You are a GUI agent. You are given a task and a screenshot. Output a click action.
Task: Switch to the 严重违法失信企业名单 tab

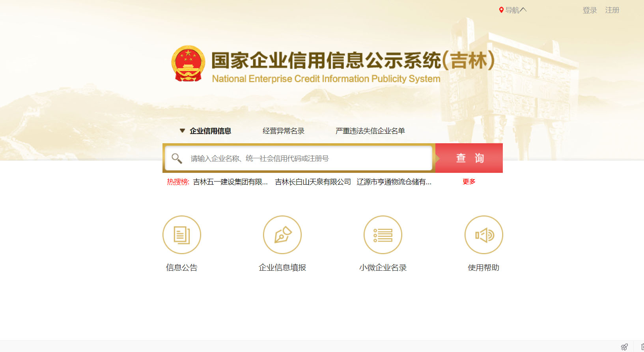tap(370, 131)
